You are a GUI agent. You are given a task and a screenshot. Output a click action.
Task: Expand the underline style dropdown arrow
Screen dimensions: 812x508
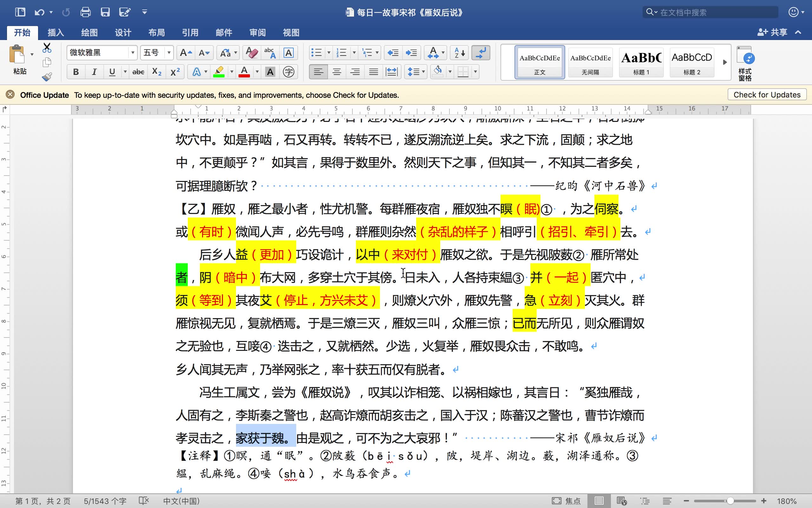coord(125,71)
